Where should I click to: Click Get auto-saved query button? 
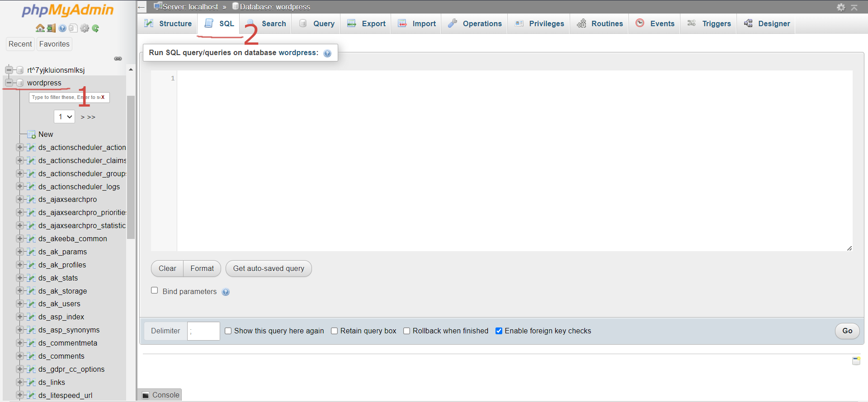coord(269,268)
